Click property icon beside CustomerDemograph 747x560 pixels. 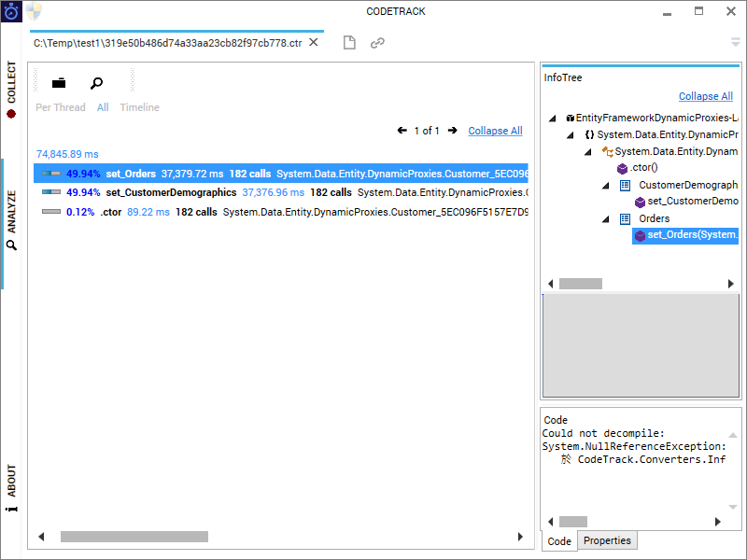tap(625, 185)
